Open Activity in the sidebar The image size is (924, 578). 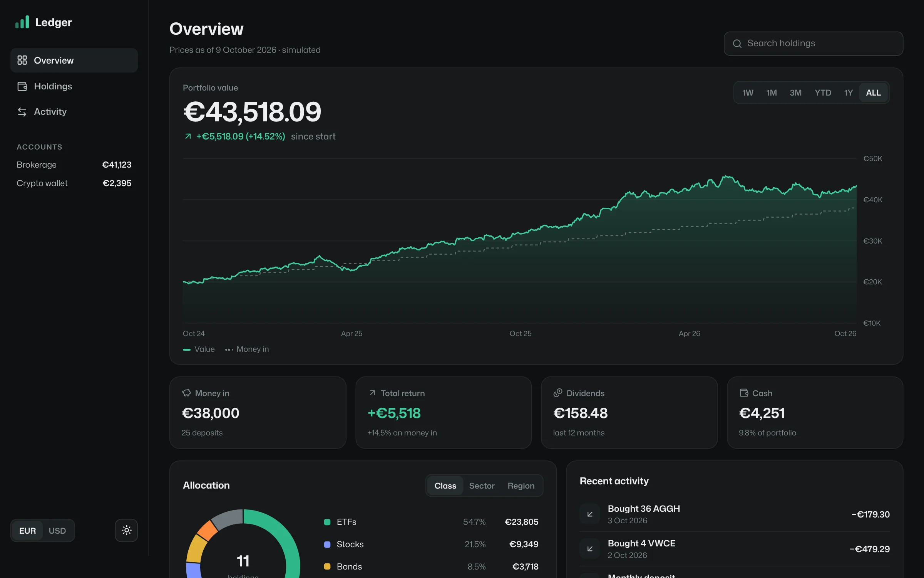coord(74,112)
